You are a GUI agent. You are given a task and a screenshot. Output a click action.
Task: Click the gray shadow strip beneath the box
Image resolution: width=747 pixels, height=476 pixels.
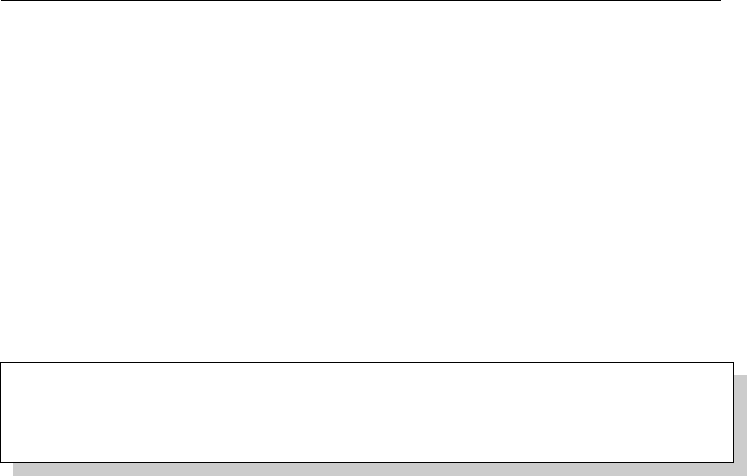tap(380, 469)
